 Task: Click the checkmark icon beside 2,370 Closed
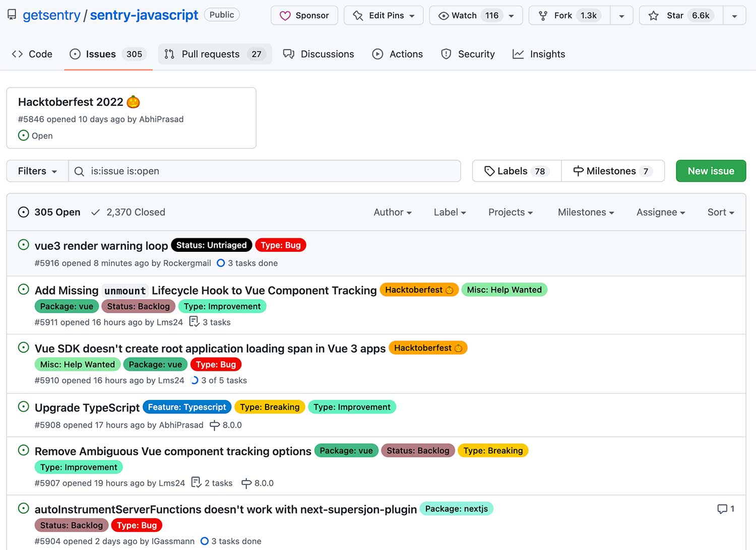click(x=95, y=212)
